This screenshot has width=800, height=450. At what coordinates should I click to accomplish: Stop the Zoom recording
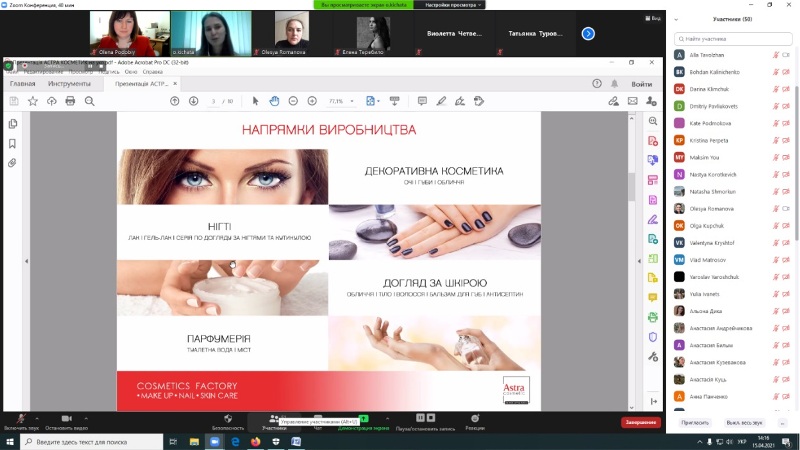coord(431,417)
